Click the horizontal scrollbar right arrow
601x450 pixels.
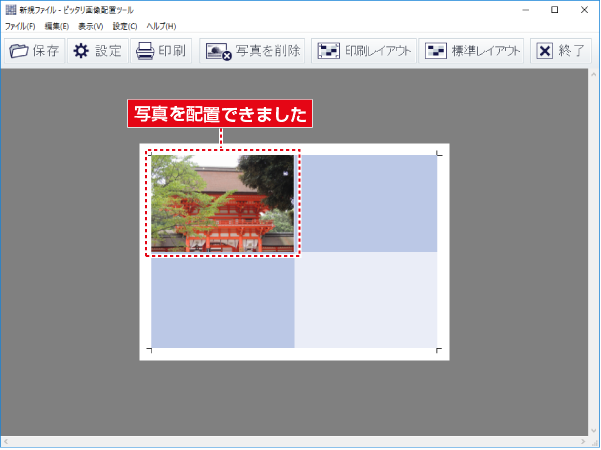[583, 441]
